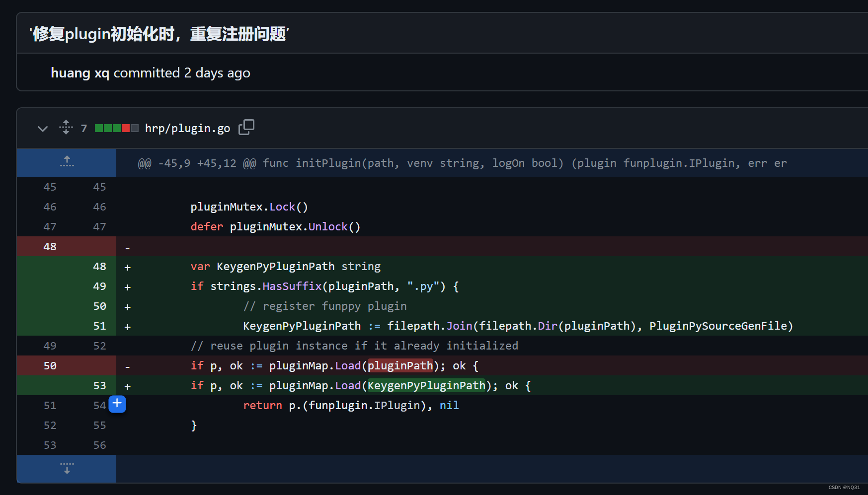Click 'defer pluginMutex.Unlock()' code line

tap(276, 227)
